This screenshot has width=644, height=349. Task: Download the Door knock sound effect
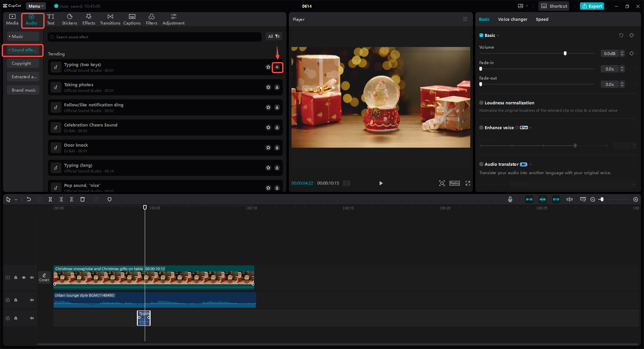(277, 148)
